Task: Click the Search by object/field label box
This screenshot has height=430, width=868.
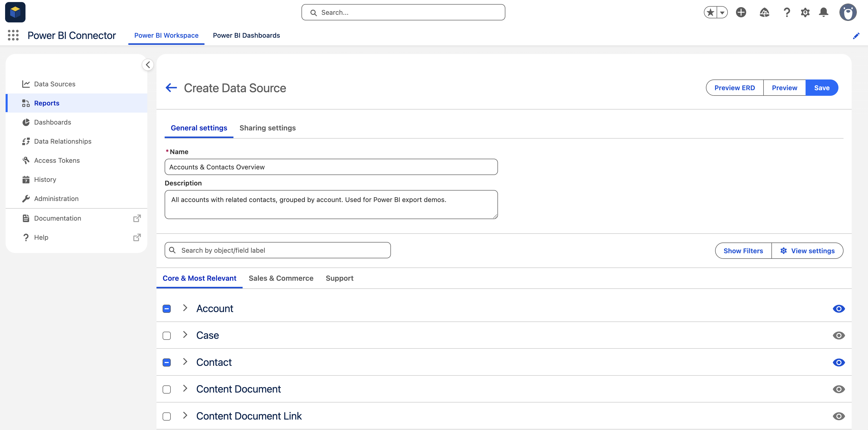Action: point(278,250)
